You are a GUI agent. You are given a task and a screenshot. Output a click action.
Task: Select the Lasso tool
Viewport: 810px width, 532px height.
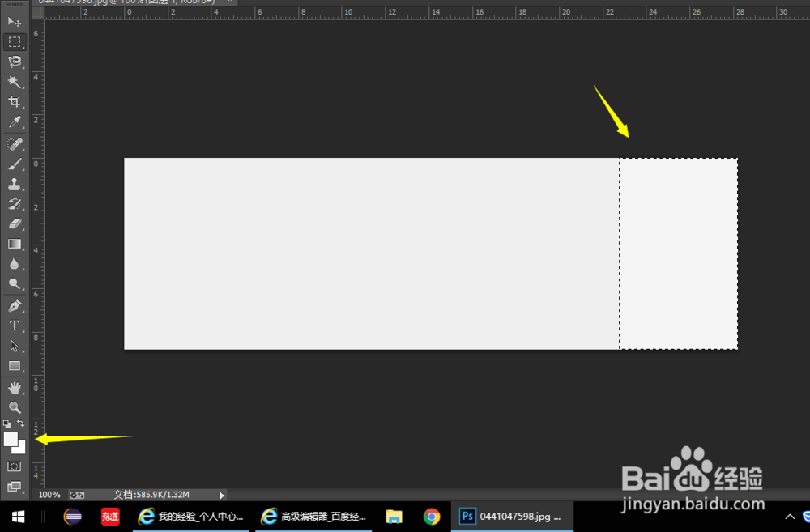[x=15, y=62]
